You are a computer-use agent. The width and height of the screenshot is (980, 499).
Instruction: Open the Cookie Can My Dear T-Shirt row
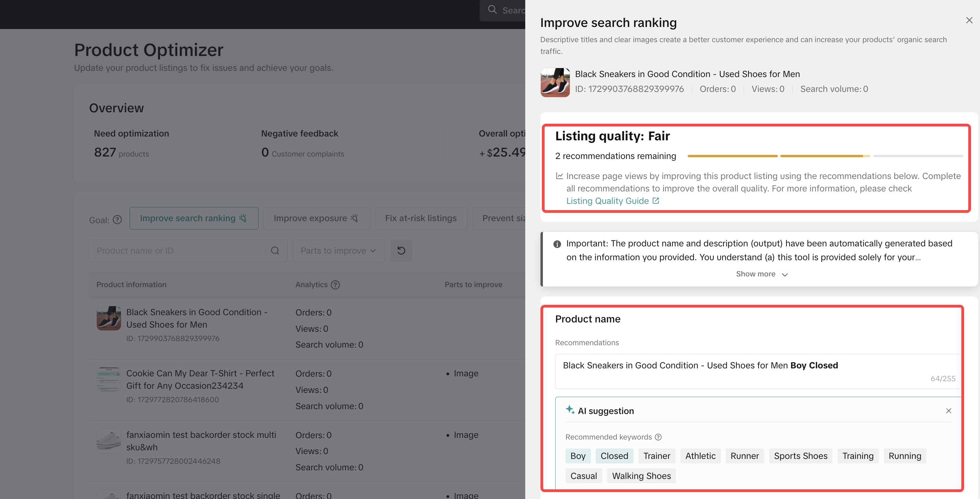pyautogui.click(x=200, y=379)
